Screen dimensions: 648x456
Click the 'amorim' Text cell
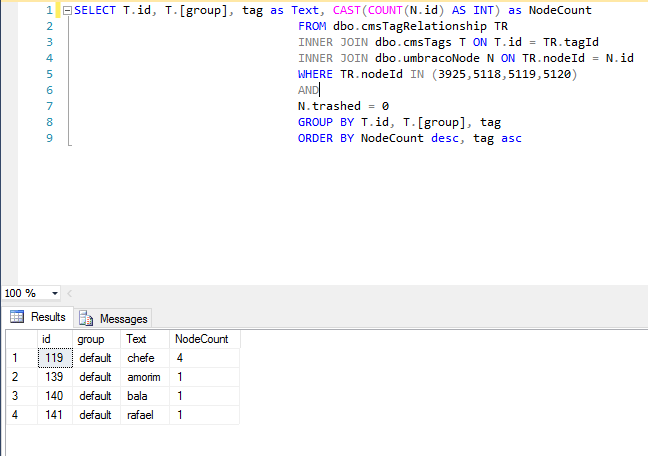[x=145, y=377]
